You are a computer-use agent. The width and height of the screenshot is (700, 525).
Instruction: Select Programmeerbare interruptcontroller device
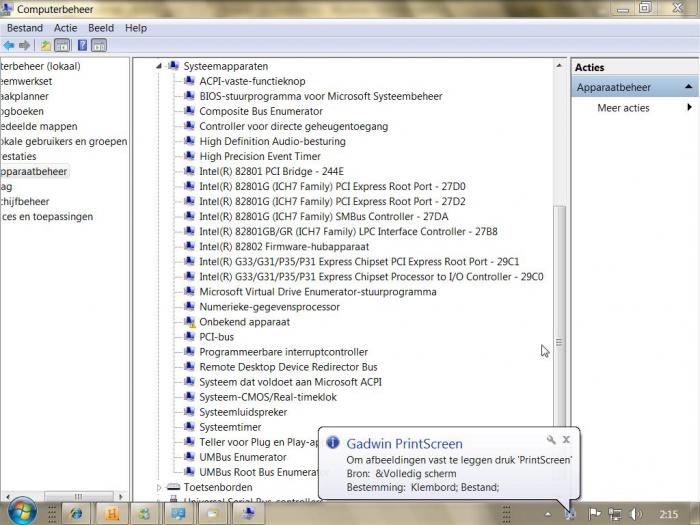point(283,352)
